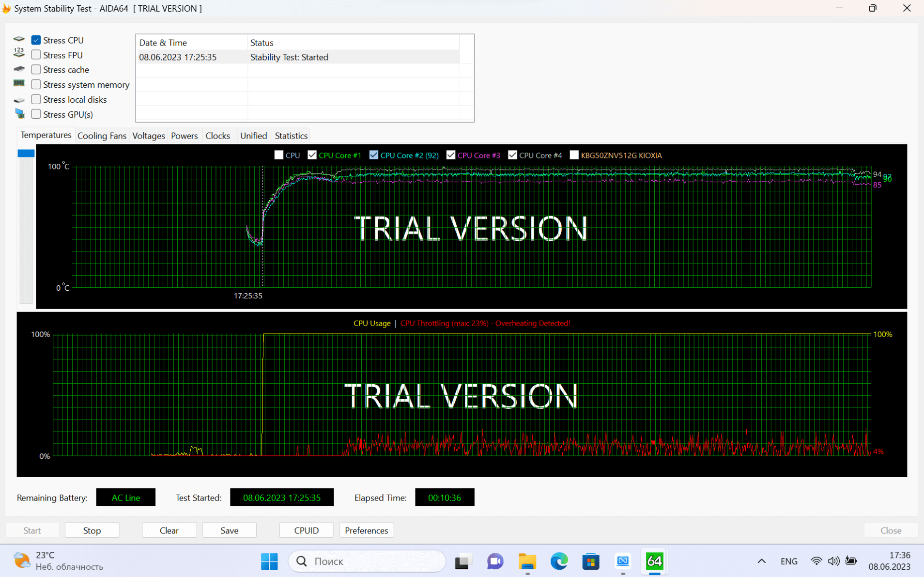Click the AIDA64 taskbar icon
The image size is (924, 577).
click(x=654, y=561)
